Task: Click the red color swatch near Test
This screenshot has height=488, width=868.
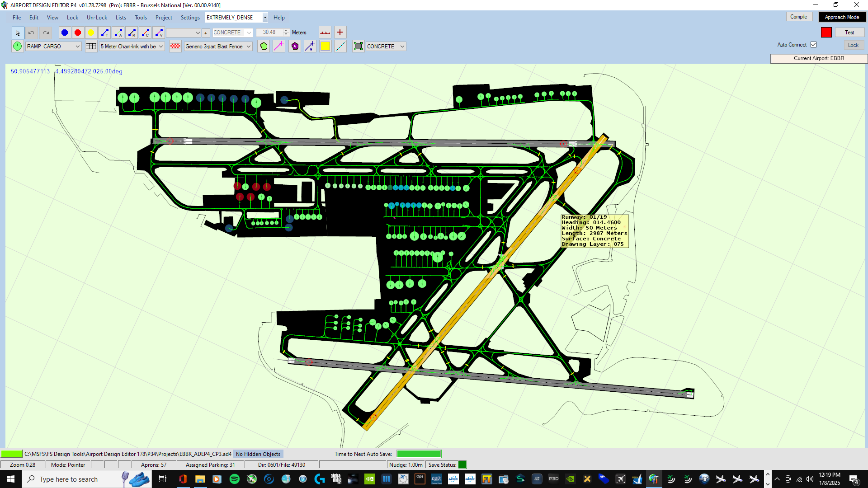Action: tap(826, 33)
